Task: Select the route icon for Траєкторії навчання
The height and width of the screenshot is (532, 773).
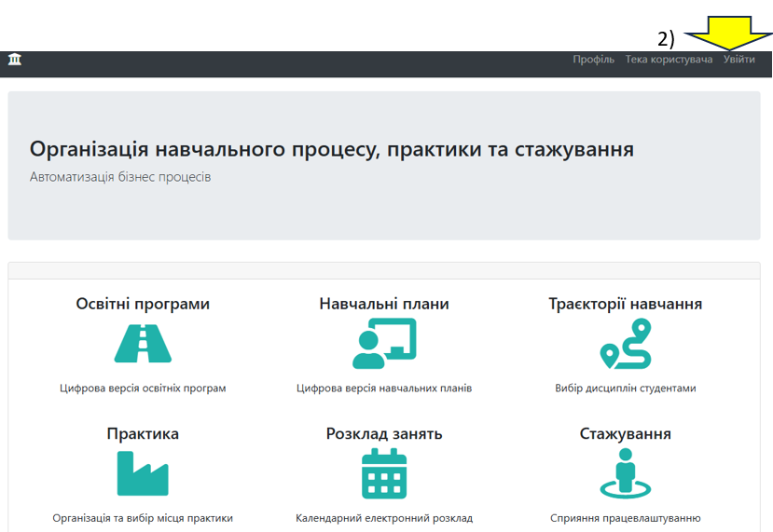Action: 625,343
